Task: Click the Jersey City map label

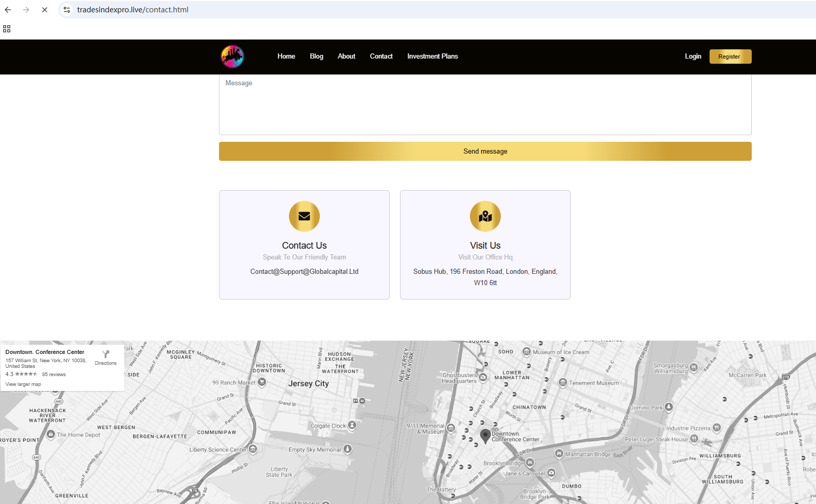Action: pos(309,384)
